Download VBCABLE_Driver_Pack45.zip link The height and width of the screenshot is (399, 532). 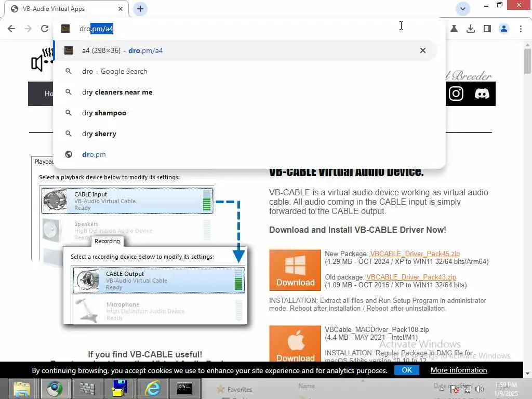coord(415,254)
